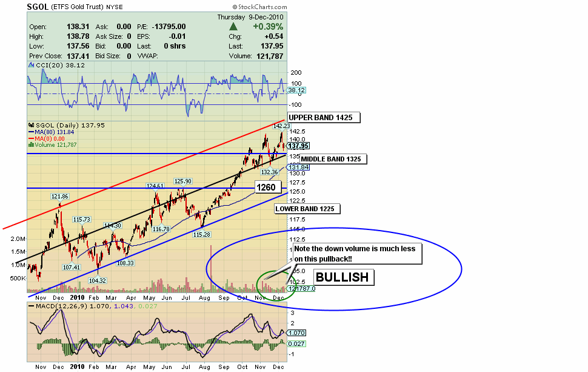Click the 2010 label on price chart time axis

[77, 298]
